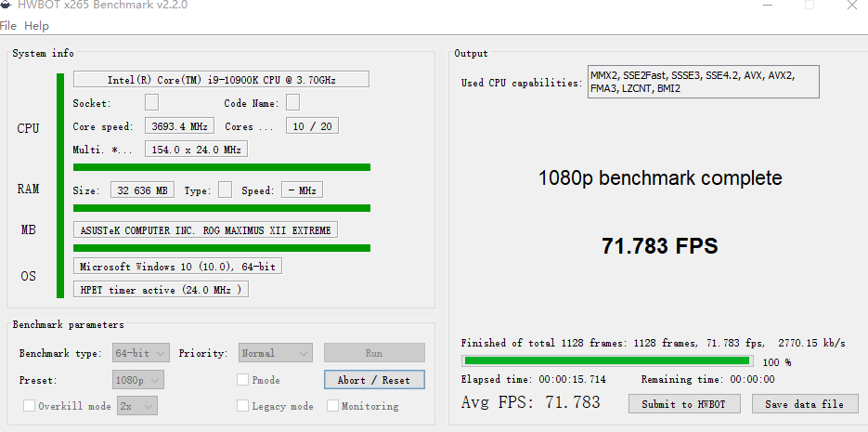This screenshot has width=868, height=432.
Task: Click the RAM Speed - MHz field
Action: tap(303, 190)
